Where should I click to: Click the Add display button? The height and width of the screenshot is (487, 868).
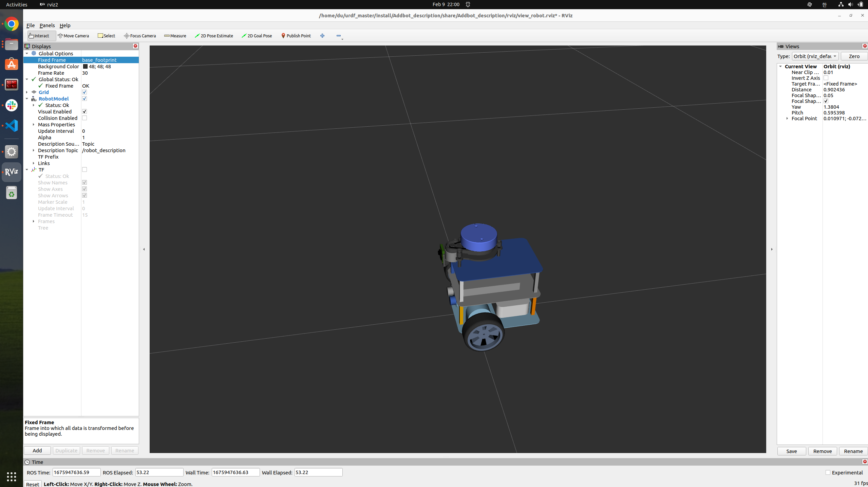pyautogui.click(x=37, y=450)
